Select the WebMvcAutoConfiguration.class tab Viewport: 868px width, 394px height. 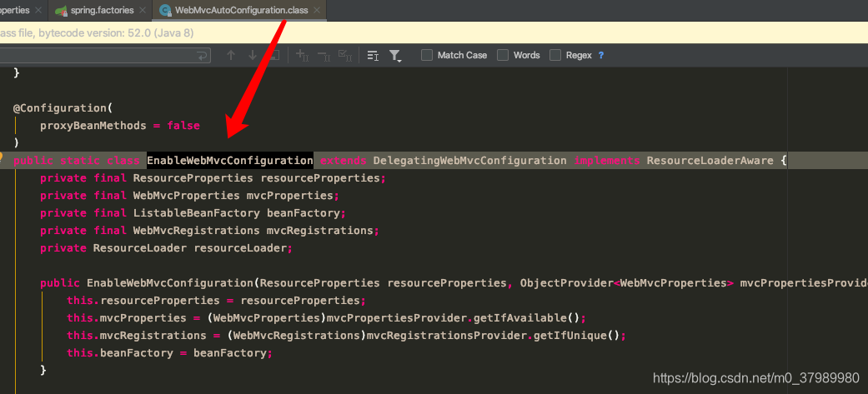pyautogui.click(x=241, y=10)
